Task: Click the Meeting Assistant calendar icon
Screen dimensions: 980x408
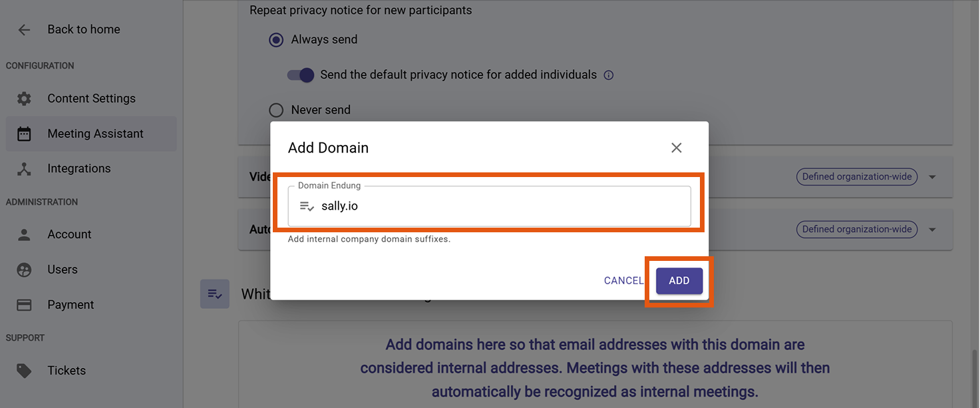Action: click(24, 134)
